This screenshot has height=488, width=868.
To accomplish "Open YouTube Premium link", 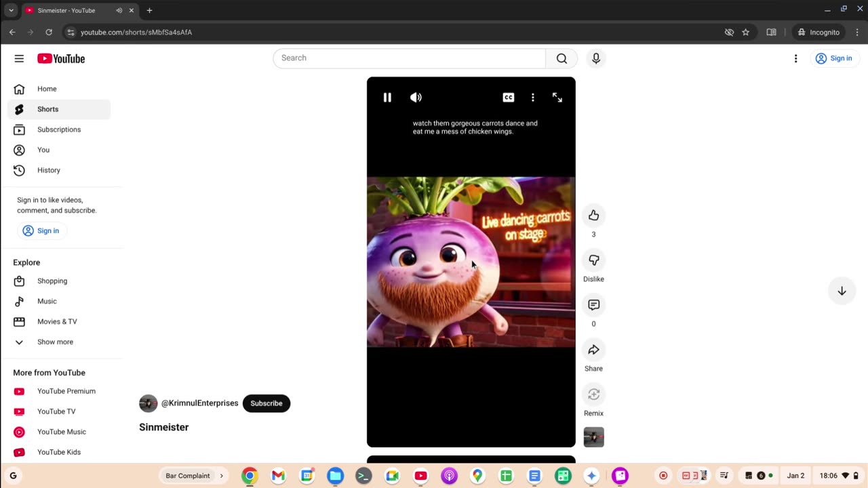I will 59,391.
